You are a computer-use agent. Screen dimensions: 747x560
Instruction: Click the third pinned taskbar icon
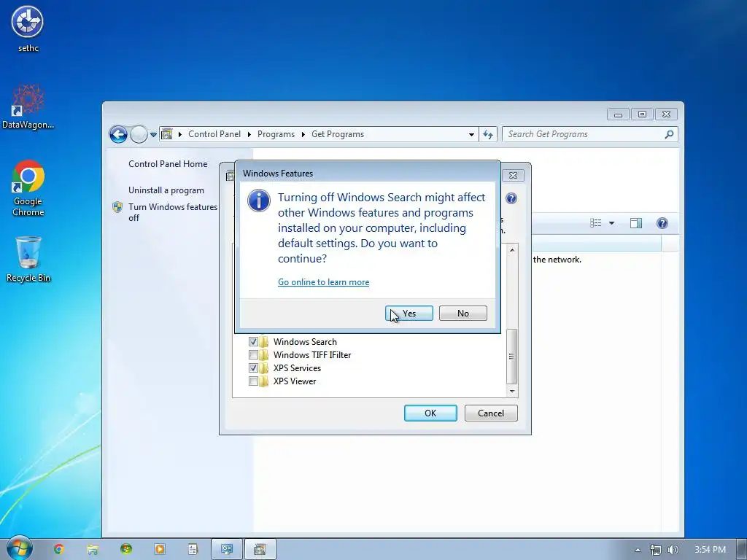tap(125, 549)
